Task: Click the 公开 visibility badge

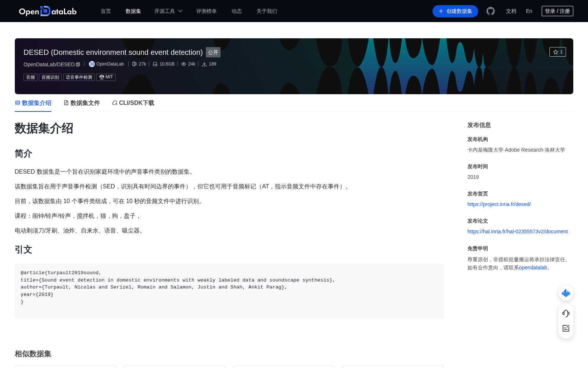Action: 213,52
